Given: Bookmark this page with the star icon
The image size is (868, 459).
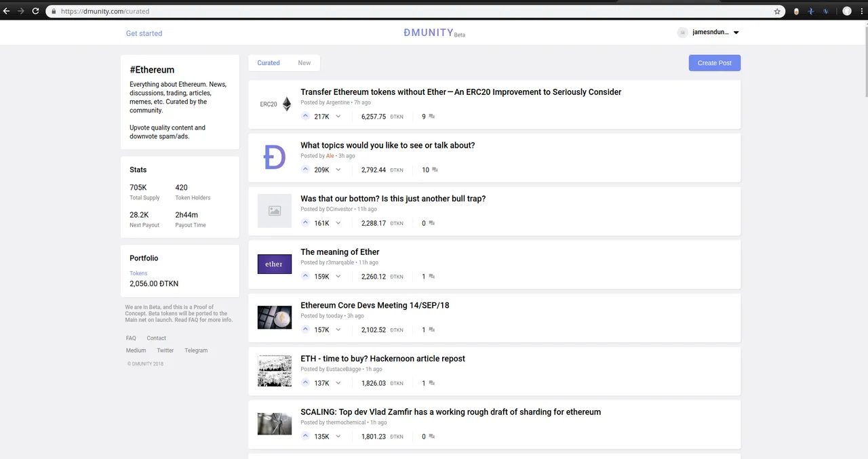Looking at the screenshot, I should click(777, 12).
